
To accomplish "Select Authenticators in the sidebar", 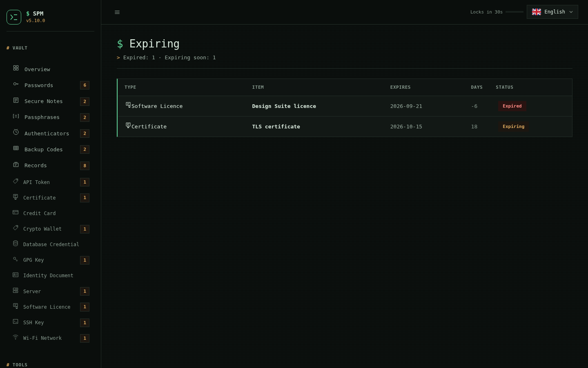I will (x=51, y=133).
